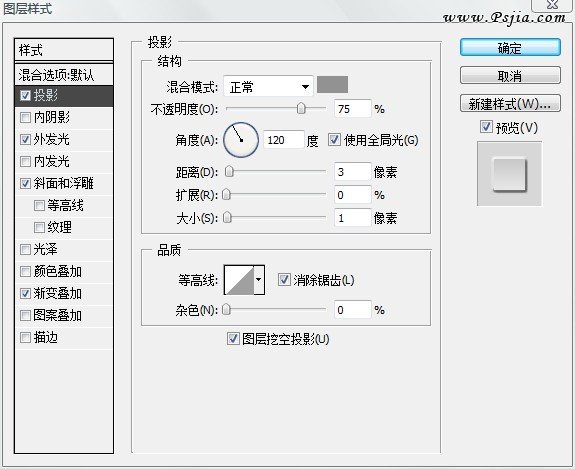This screenshot has width=575, height=469.
Task: Click the 取消 button
Action: pos(510,76)
